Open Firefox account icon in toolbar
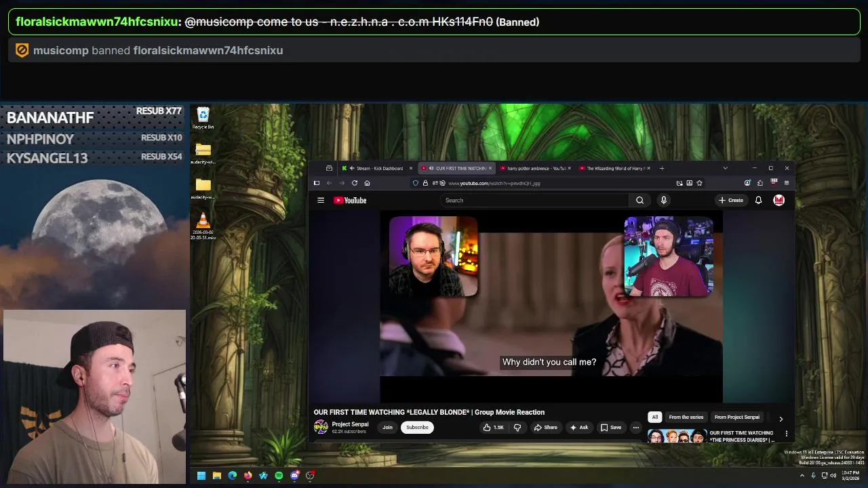 click(747, 183)
